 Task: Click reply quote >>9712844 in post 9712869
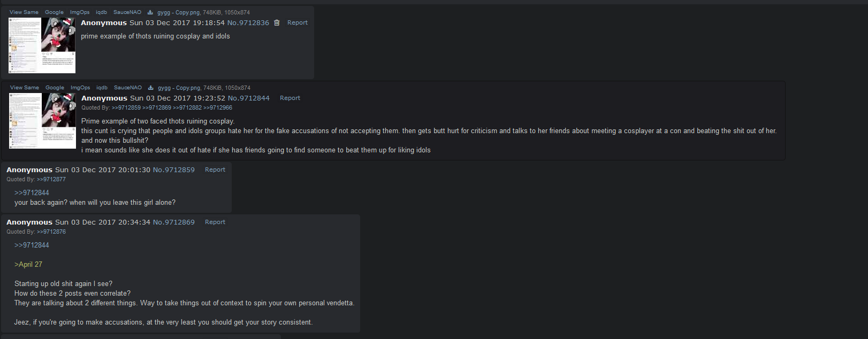coord(32,245)
